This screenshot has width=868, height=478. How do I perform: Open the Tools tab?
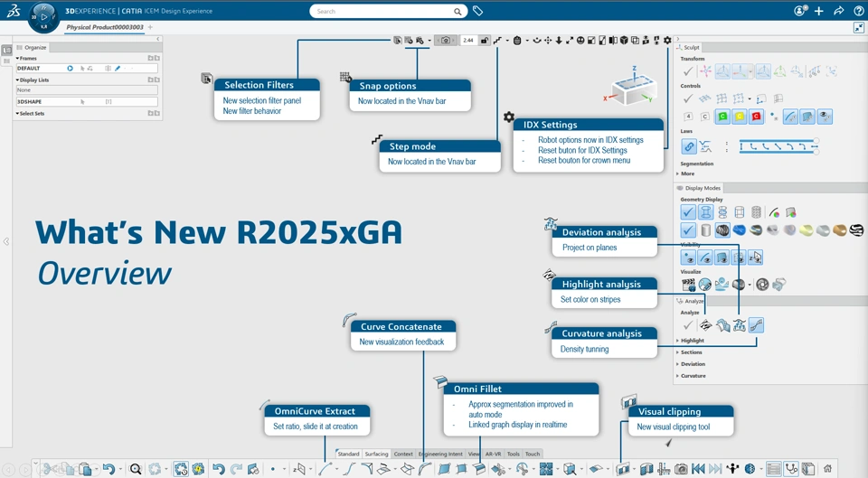[x=514, y=454]
